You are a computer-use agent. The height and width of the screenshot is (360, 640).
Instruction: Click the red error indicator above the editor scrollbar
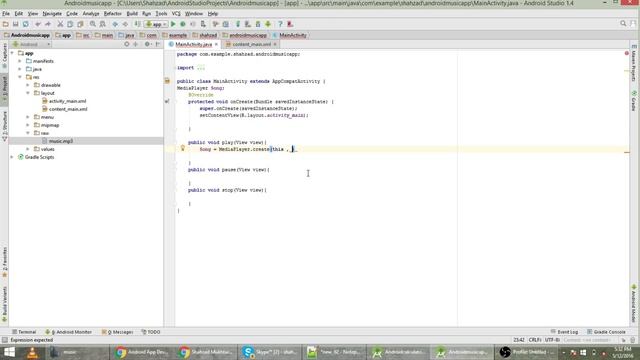pyautogui.click(x=627, y=53)
